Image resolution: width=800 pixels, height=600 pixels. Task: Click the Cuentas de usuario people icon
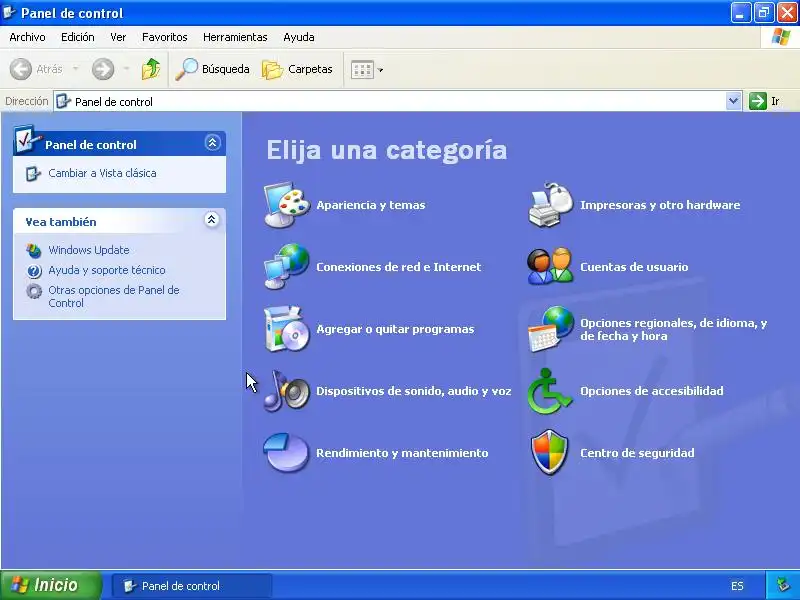click(550, 266)
